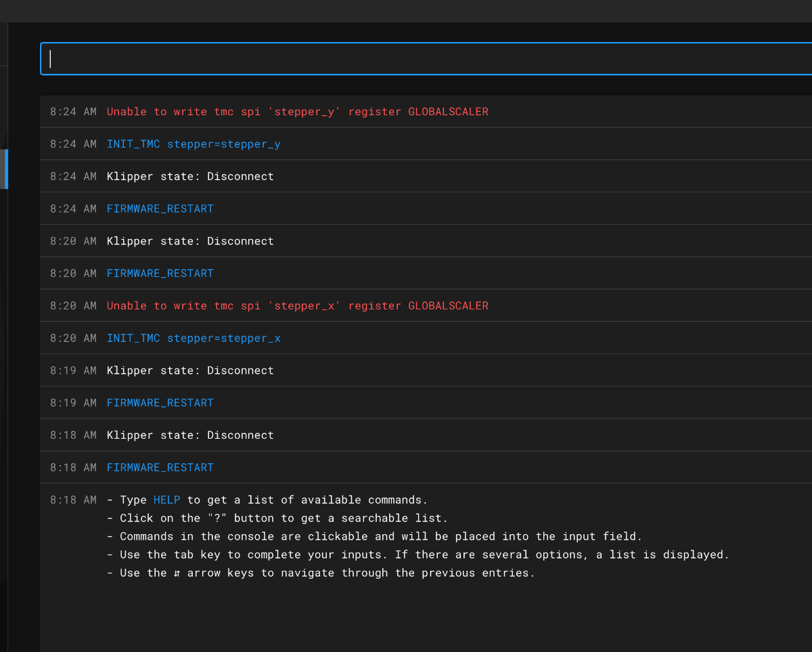Click the INIT_TMC stepper=stepper_y command
Screen dimensions: 812x652
point(194,144)
